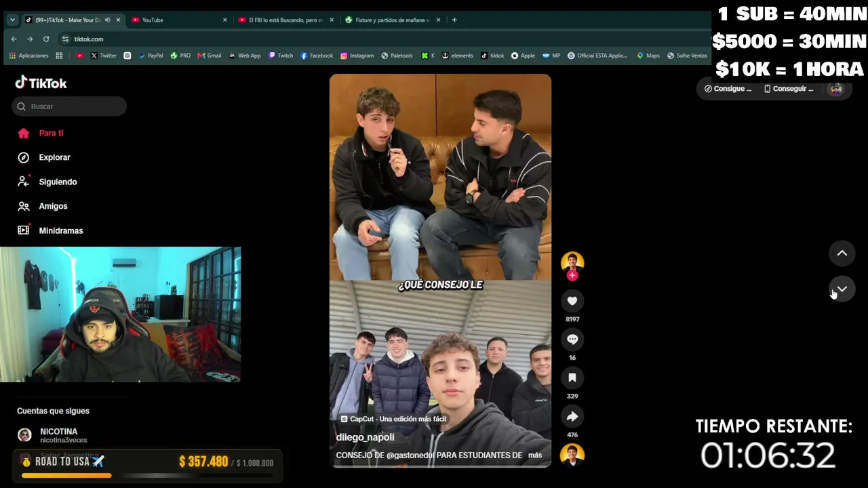This screenshot has height=488, width=868.
Task: Open comments on the video
Action: coord(572,340)
